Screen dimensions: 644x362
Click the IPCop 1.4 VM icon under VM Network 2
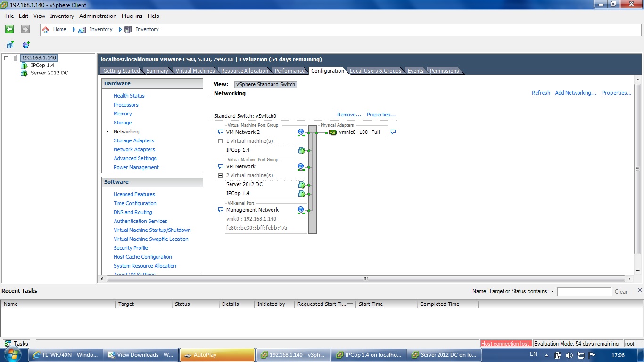[302, 150]
